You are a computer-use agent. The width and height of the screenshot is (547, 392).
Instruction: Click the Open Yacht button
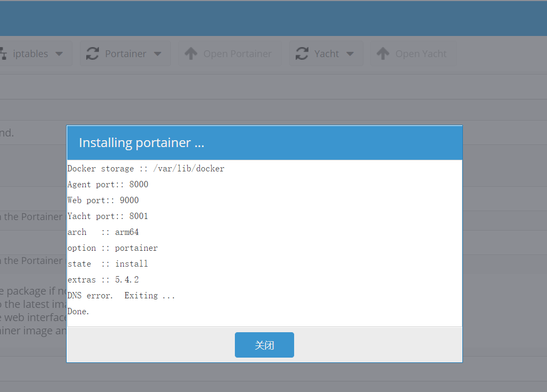coord(413,53)
